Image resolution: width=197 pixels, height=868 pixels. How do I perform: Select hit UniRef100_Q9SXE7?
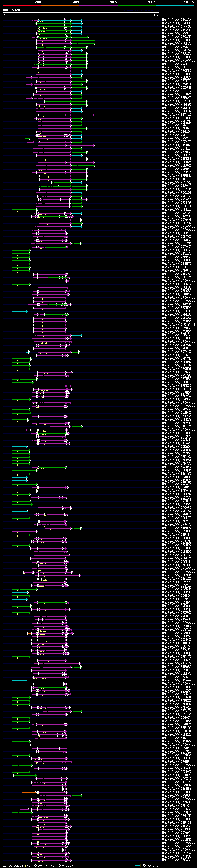coord(177,139)
